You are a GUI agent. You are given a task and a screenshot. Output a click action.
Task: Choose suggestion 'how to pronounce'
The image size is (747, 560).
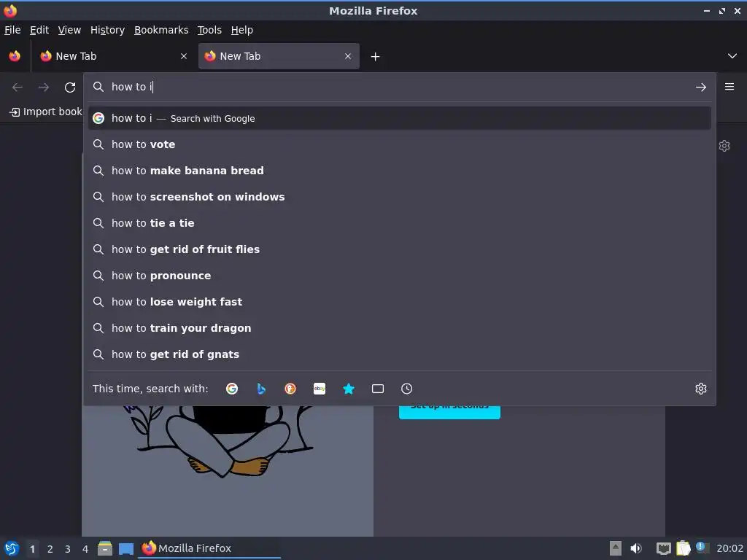point(400,276)
